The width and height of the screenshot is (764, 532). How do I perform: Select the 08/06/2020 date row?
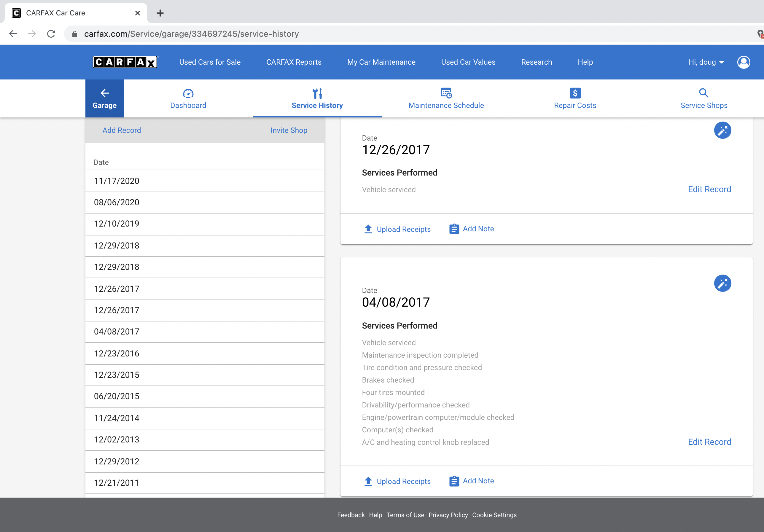205,203
